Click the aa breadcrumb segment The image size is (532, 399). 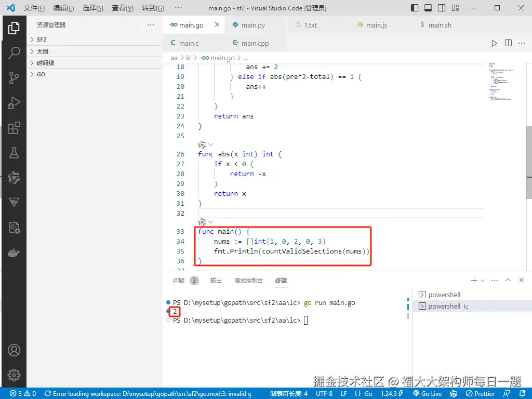(x=174, y=58)
